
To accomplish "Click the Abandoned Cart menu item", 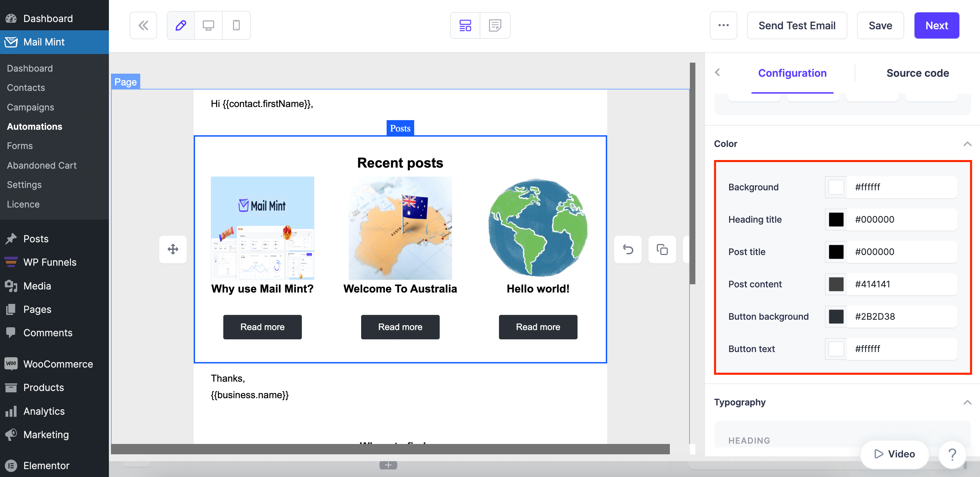I will (42, 165).
